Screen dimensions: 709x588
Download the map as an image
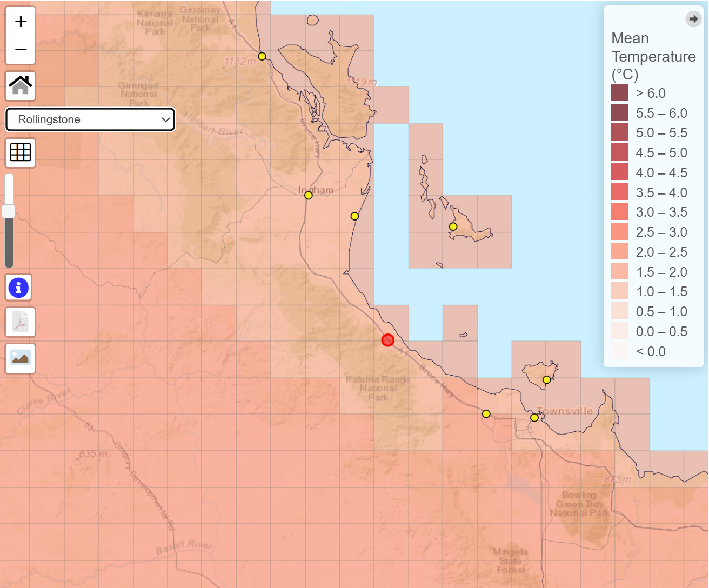tap(20, 358)
